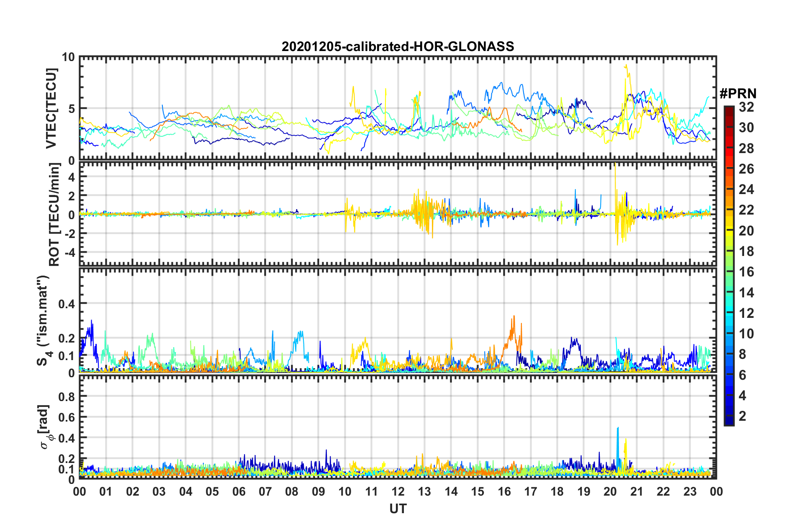Click the "32" colorbar tick label
Image resolution: width=796 pixels, height=532 pixels.
click(746, 107)
